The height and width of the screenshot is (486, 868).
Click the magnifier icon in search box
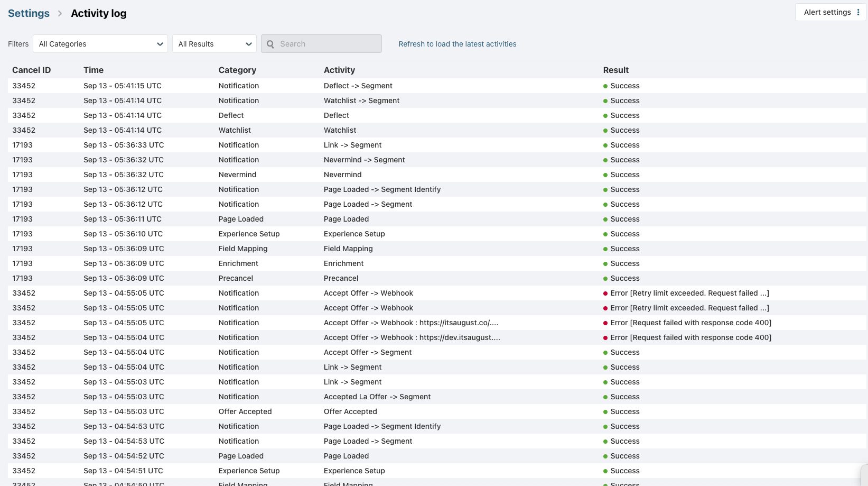click(270, 44)
